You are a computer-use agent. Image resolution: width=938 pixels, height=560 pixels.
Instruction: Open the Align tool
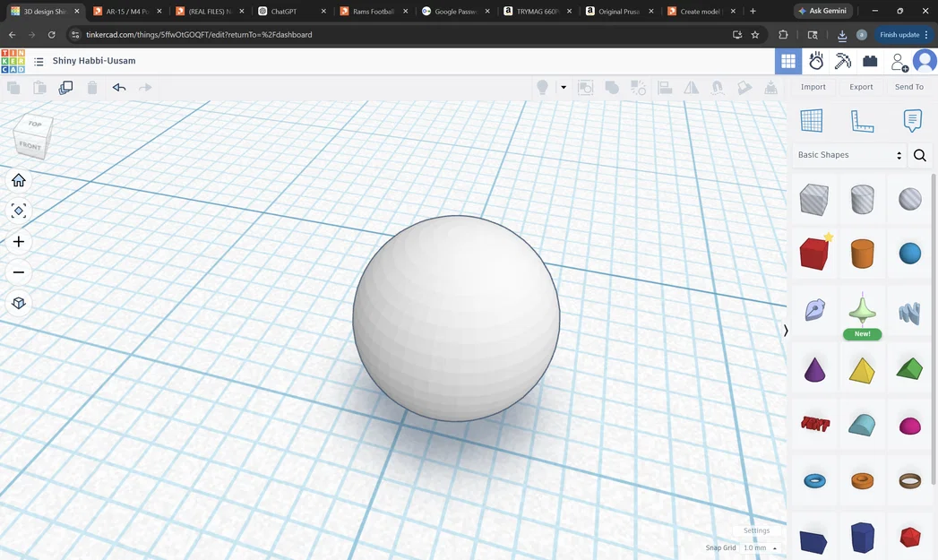click(667, 87)
